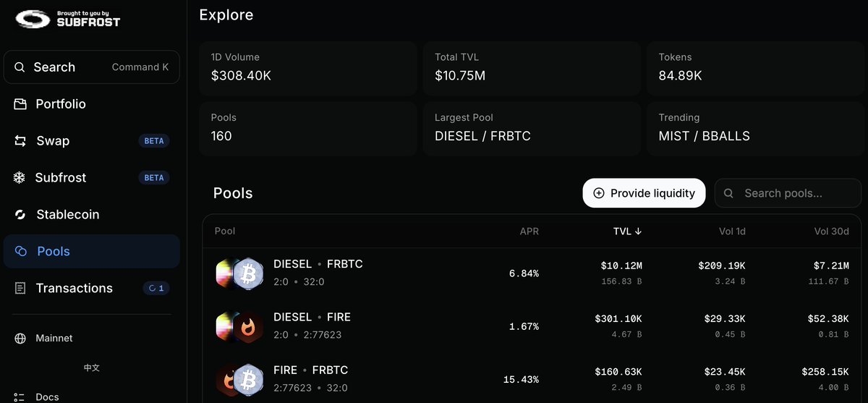
Task: Select the Pools sidebar item
Action: (91, 252)
